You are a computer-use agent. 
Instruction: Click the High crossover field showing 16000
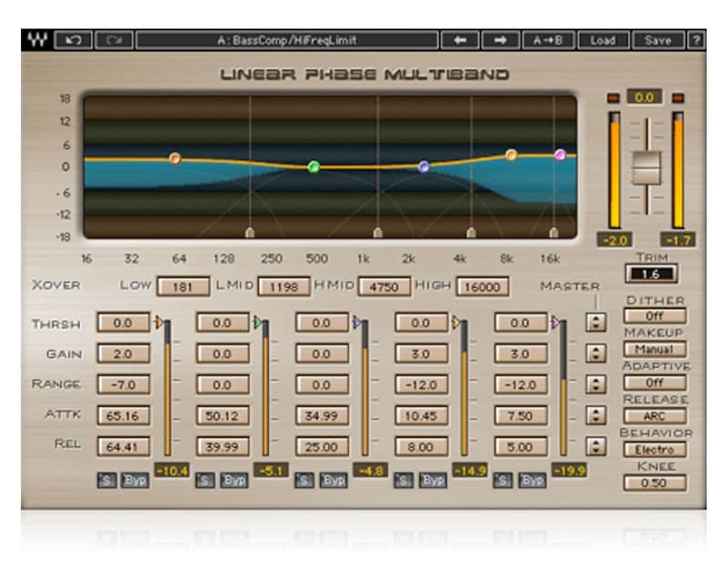tap(483, 286)
